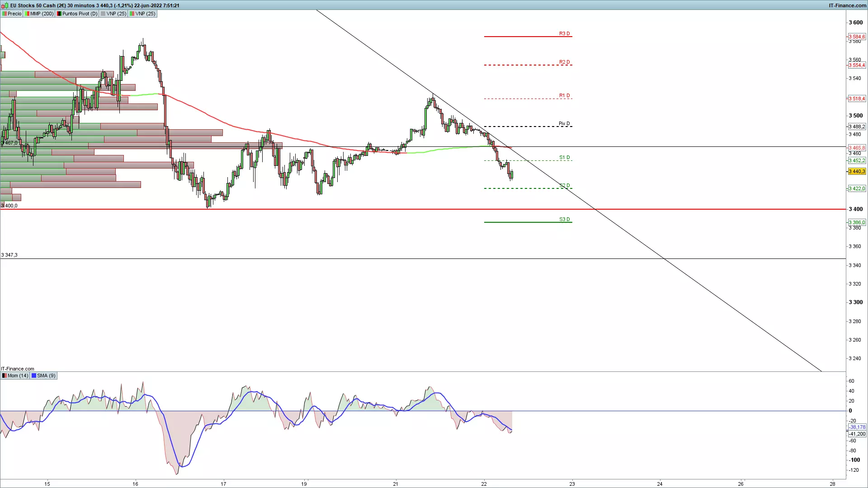Screen dimensions: 868x488
Task: Click date label 19 on time axis
Action: pyautogui.click(x=304, y=484)
